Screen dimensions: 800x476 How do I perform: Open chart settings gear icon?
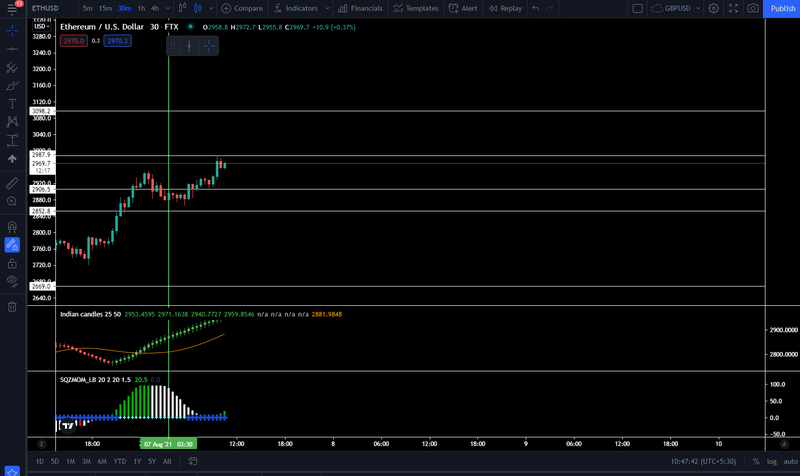click(x=713, y=8)
